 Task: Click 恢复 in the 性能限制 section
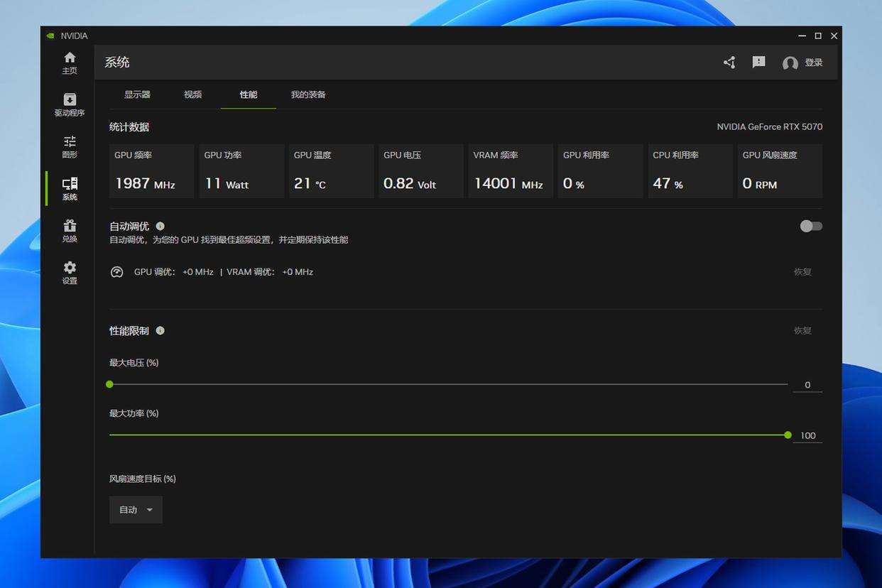click(802, 330)
